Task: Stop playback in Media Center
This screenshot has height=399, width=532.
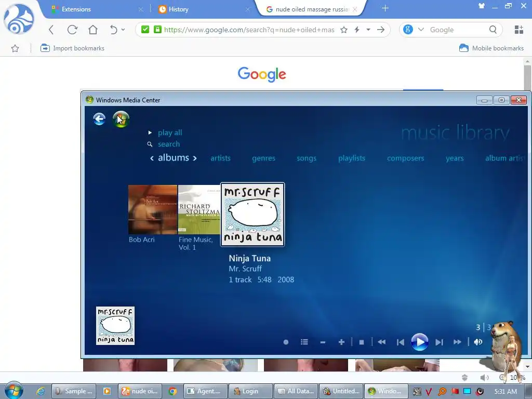Action: (x=362, y=342)
